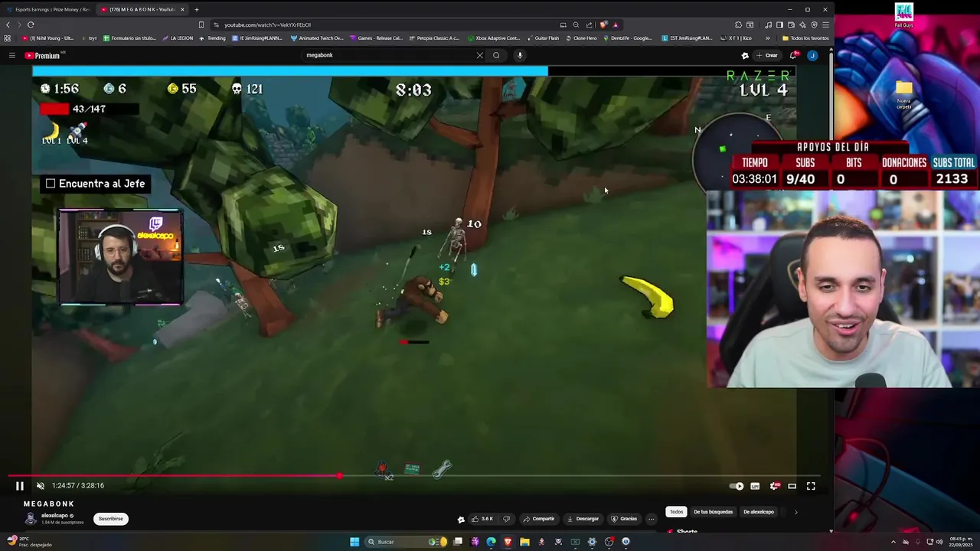The width and height of the screenshot is (980, 551).
Task: Open Brave Shields lion icon
Action: (x=604, y=24)
